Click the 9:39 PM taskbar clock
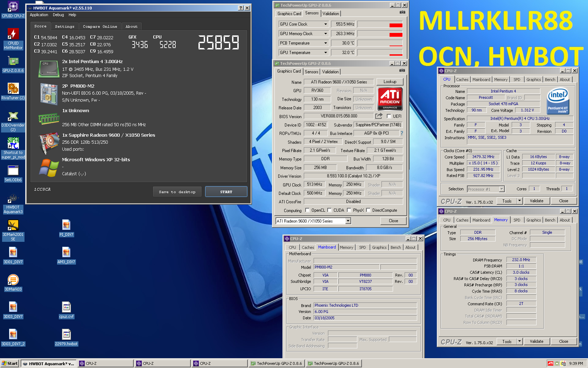 point(576,363)
